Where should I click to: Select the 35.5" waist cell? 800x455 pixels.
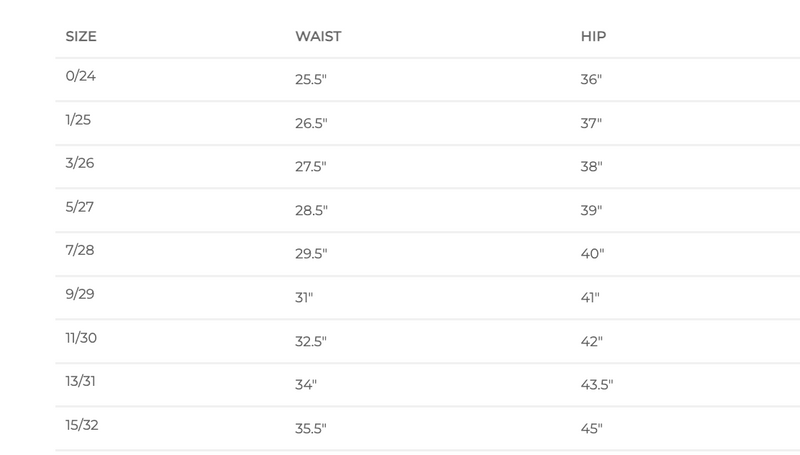click(311, 428)
